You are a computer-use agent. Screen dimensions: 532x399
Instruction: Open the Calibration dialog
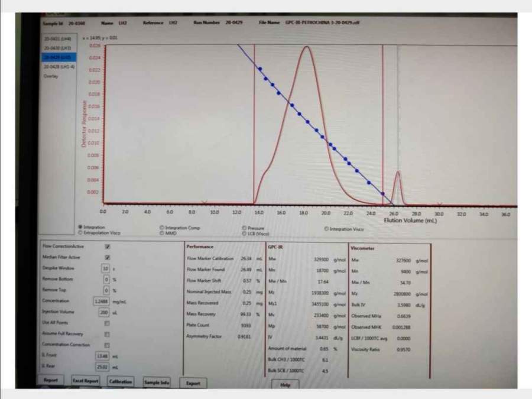pos(120,381)
